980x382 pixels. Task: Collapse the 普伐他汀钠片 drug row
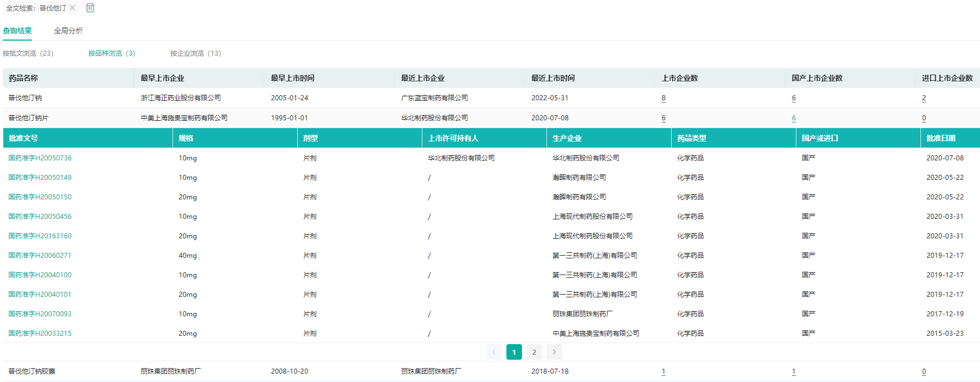[28, 118]
